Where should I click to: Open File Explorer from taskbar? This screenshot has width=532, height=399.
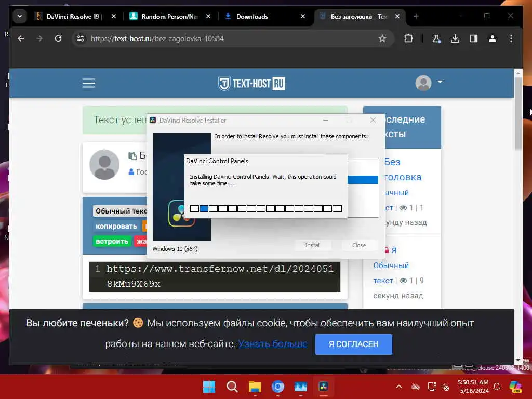[255, 387]
